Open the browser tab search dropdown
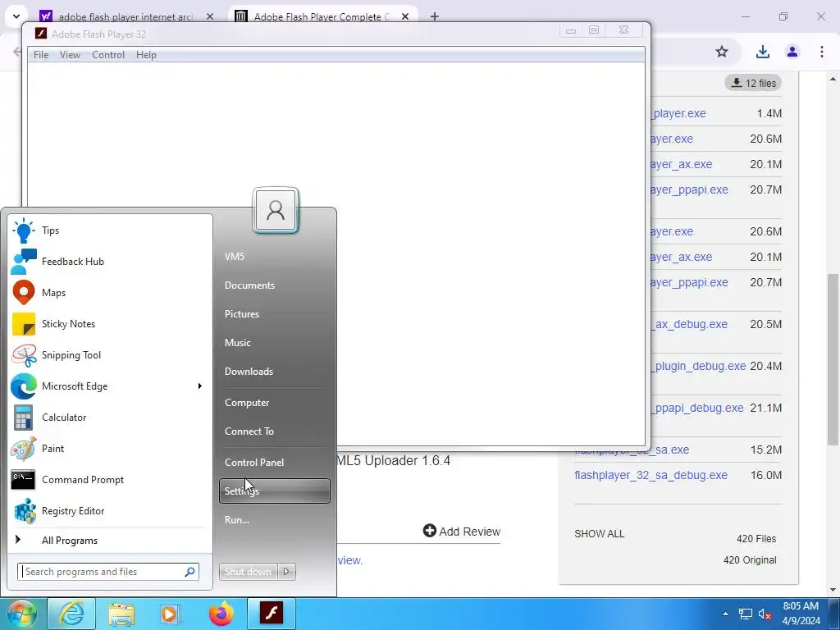Image resolution: width=840 pixels, height=630 pixels. 16,16
